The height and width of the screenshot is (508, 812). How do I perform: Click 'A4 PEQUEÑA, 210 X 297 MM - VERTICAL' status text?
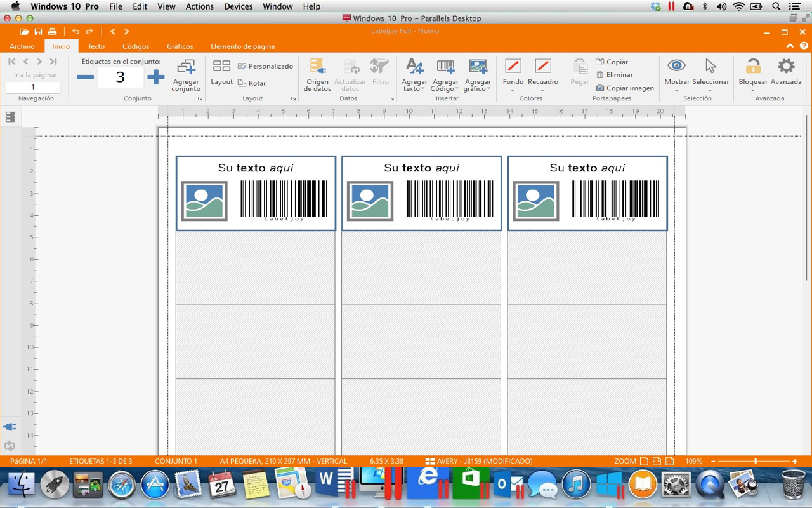pos(284,461)
